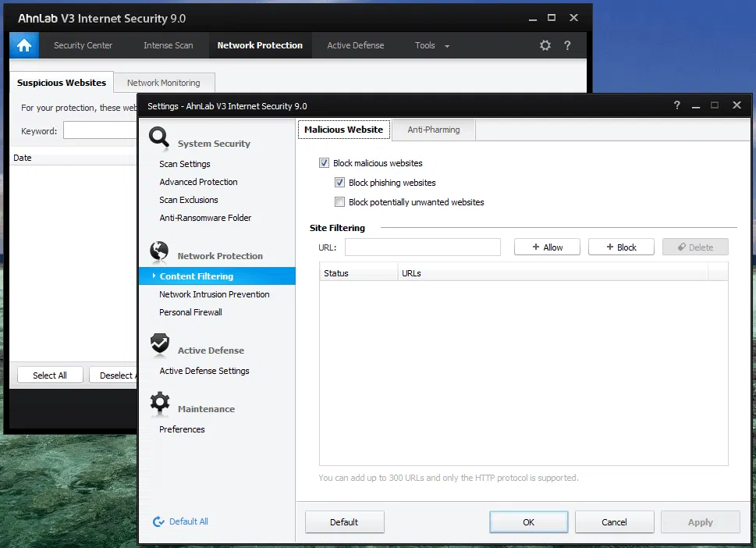Focus the Keyword field in main window
756x548 pixels.
[101, 130]
